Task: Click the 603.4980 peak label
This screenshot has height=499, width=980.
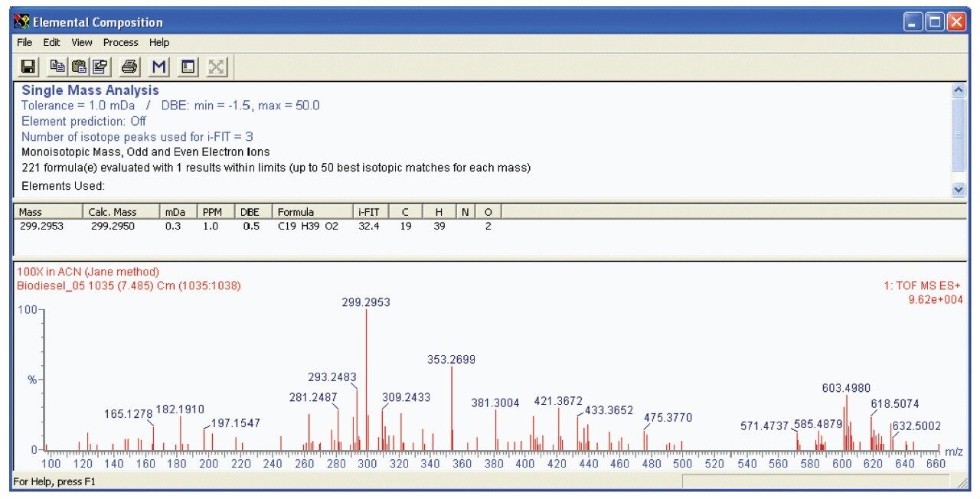Action: click(846, 388)
